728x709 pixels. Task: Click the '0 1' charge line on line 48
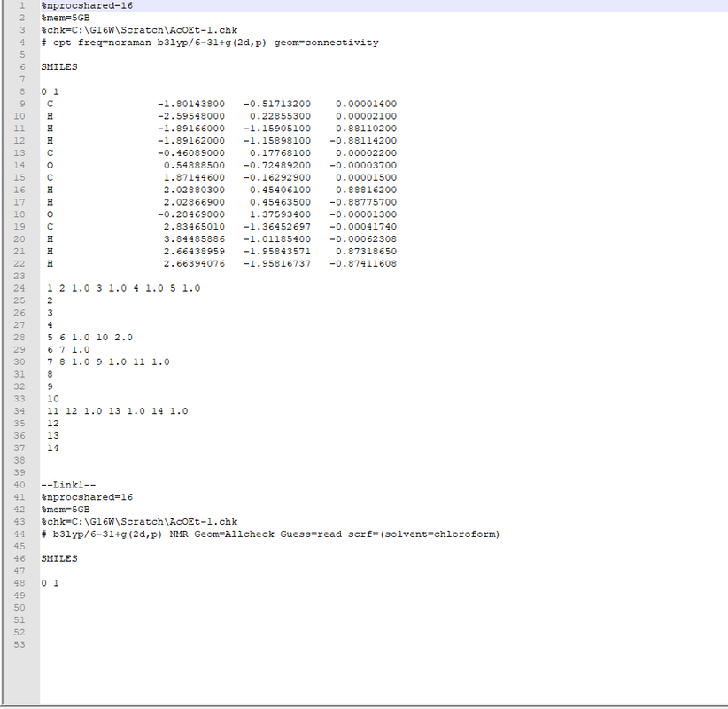click(x=50, y=583)
